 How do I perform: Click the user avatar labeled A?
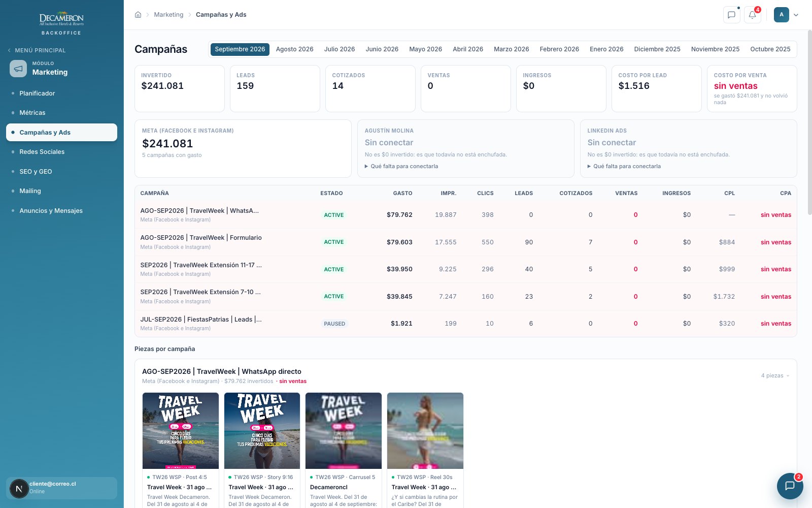[782, 15]
